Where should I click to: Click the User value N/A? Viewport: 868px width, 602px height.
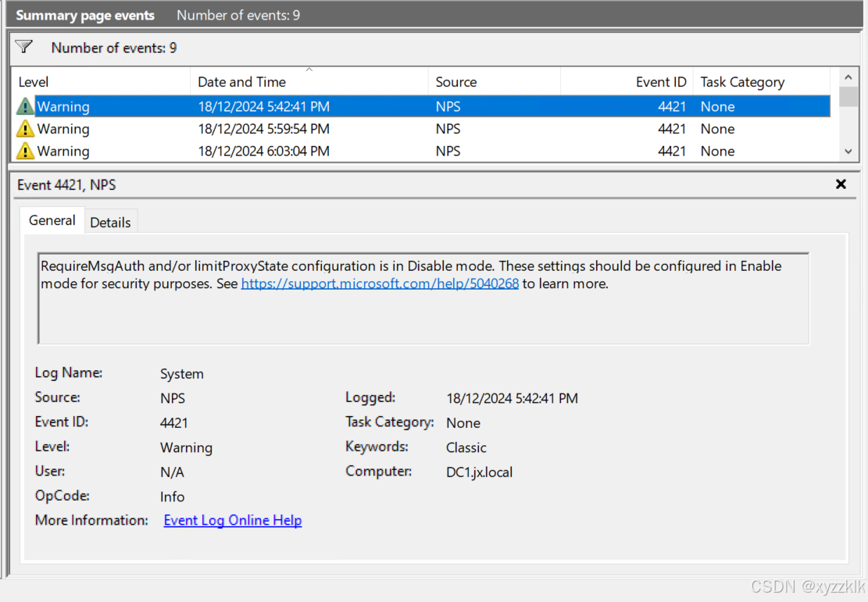172,472
